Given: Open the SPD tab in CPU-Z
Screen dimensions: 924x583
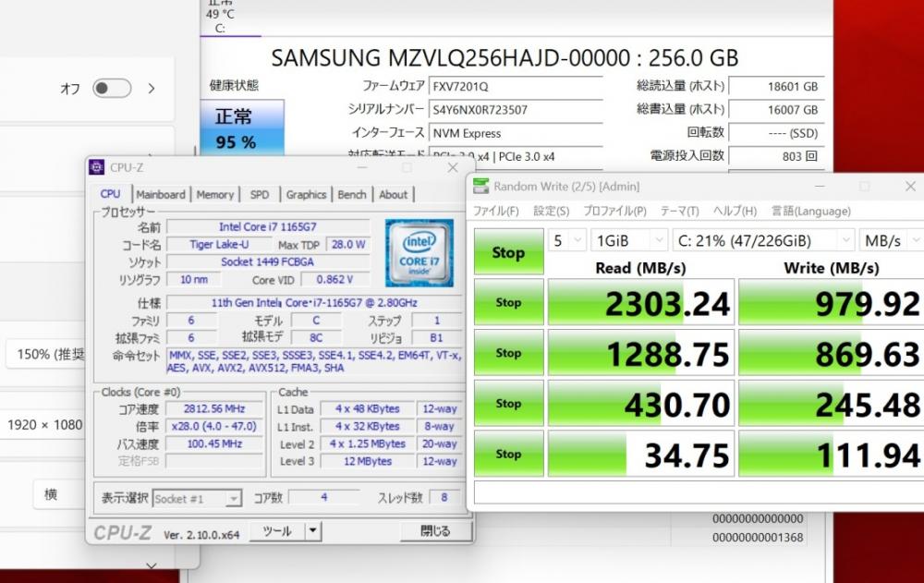Looking at the screenshot, I should 260,195.
